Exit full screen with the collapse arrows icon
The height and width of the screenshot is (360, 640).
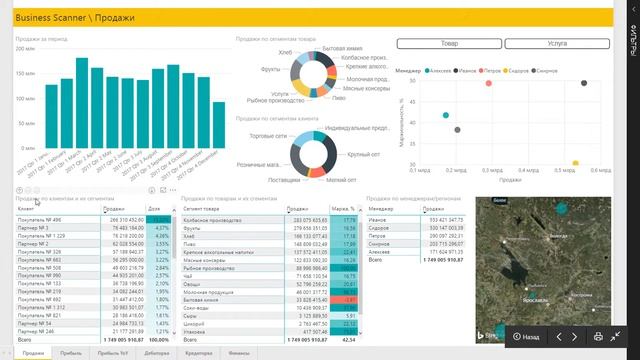[616, 336]
